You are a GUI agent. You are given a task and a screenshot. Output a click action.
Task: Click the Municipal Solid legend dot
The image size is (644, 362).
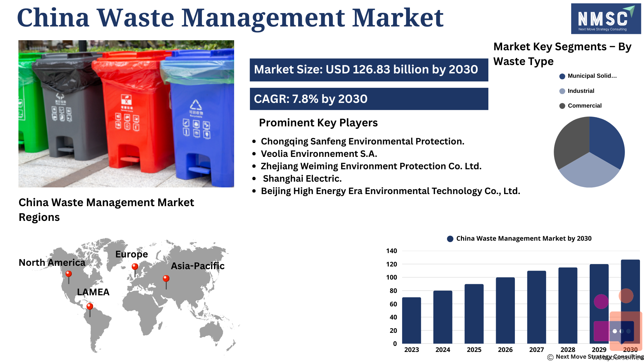[562, 76]
